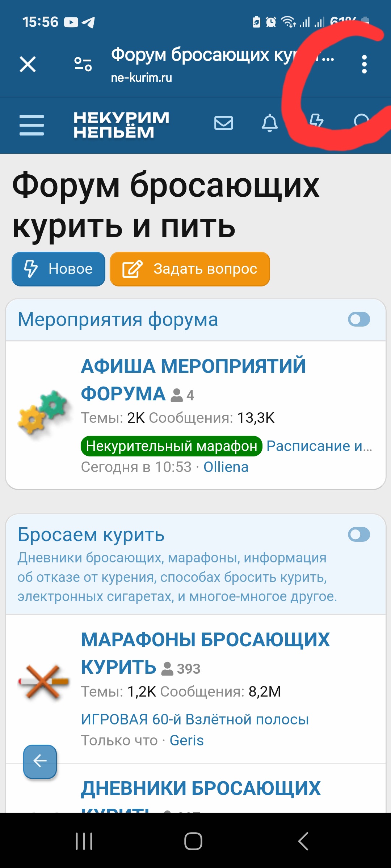Tap the floating back arrow button
391x868 pixels.
[x=40, y=761]
